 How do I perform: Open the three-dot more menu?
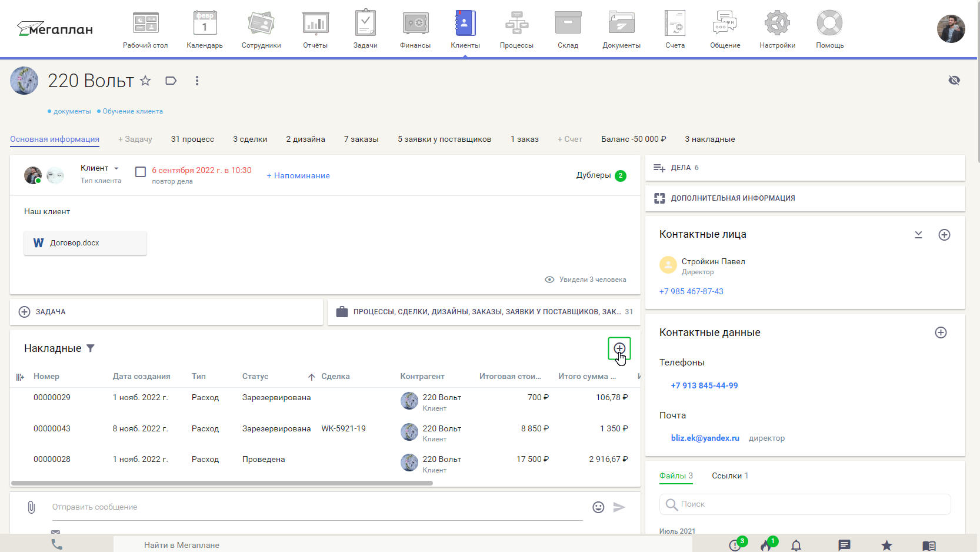click(197, 81)
